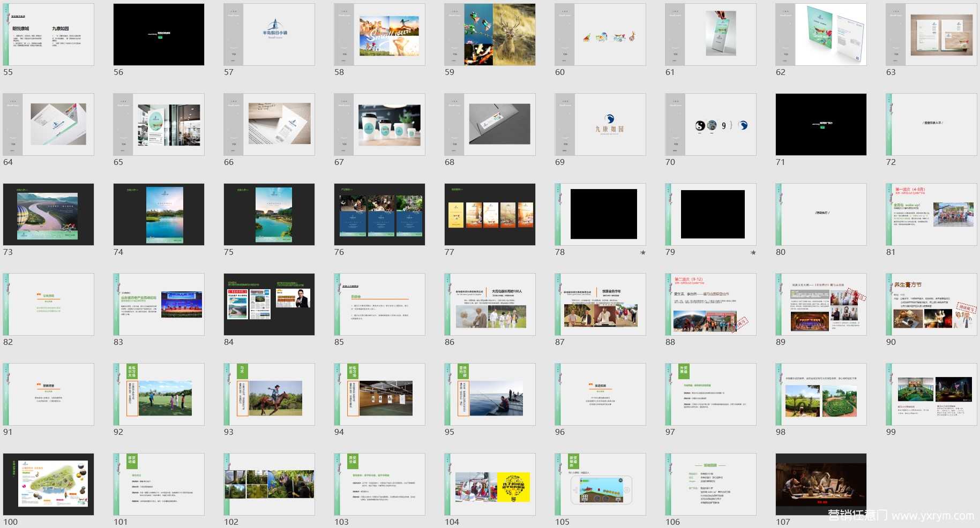Select slide 84 showing newspaper pages
The height and width of the screenshot is (528, 980).
(x=269, y=305)
